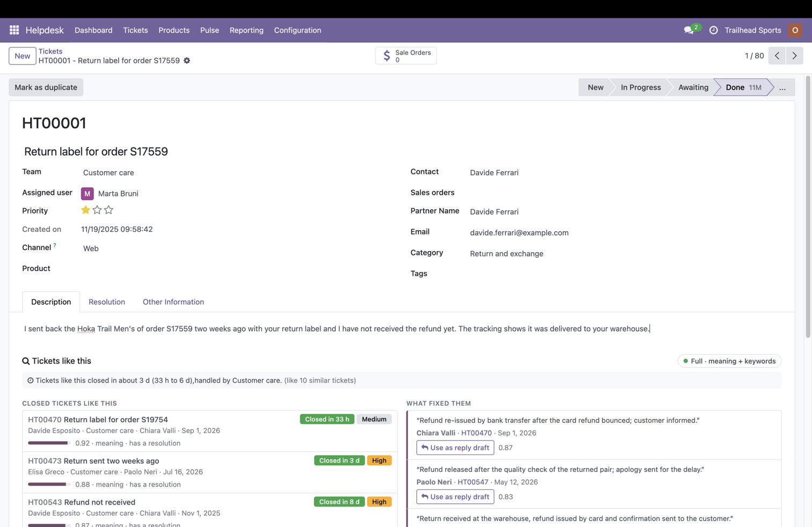Use Paolo Neri's resolution as reply draft
Screen dimensions: 812x527
(455, 497)
